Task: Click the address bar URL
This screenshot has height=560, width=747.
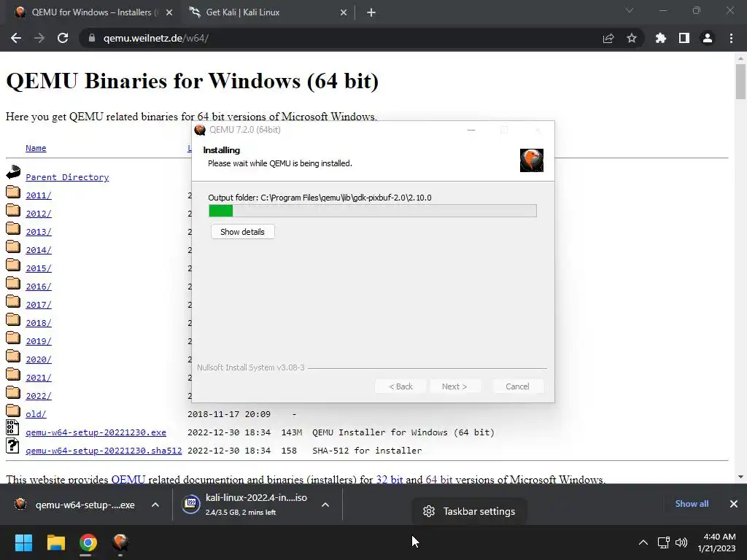Action: point(156,38)
